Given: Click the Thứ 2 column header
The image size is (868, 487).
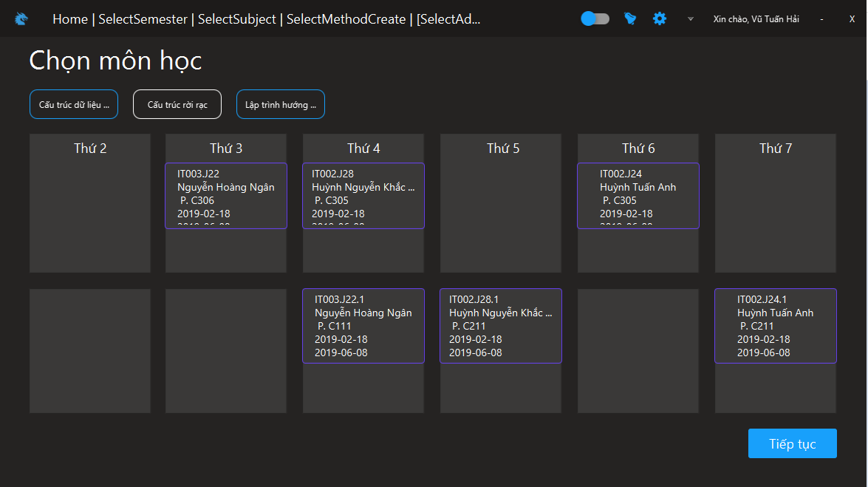Looking at the screenshot, I should (90, 148).
